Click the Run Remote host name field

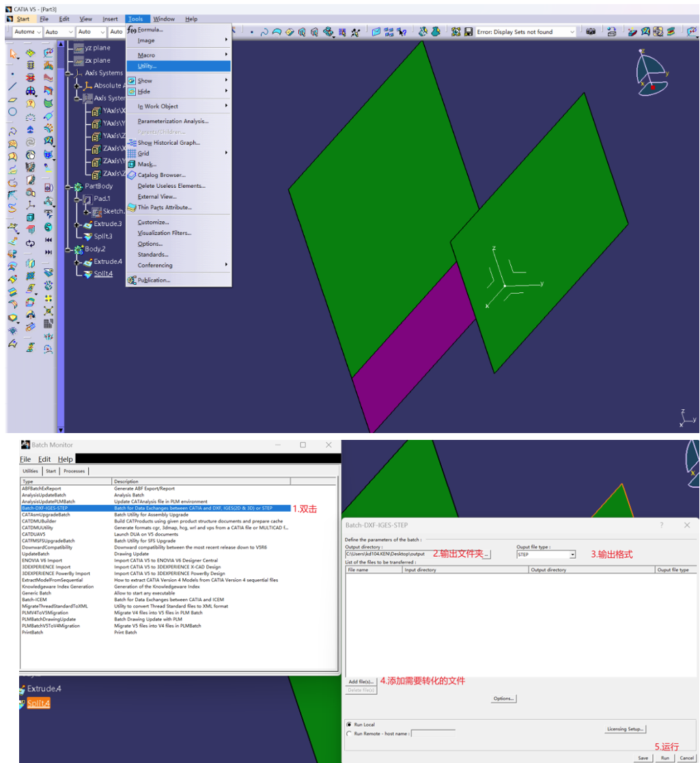433,734
